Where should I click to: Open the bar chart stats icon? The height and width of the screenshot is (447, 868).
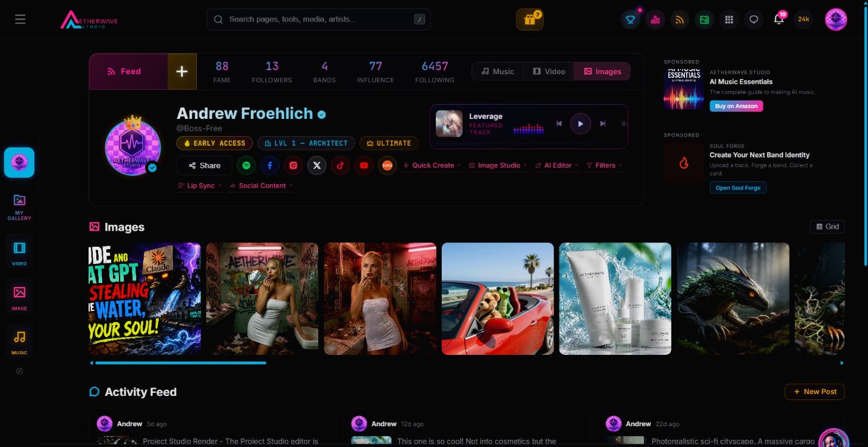[x=655, y=20]
